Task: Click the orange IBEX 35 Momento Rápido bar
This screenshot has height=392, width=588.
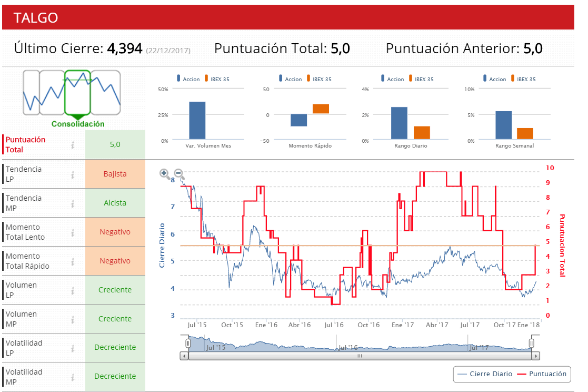Action: coord(321,109)
